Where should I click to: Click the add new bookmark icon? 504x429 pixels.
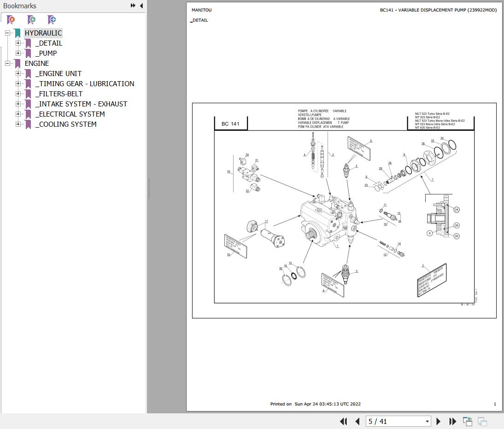coord(31,20)
